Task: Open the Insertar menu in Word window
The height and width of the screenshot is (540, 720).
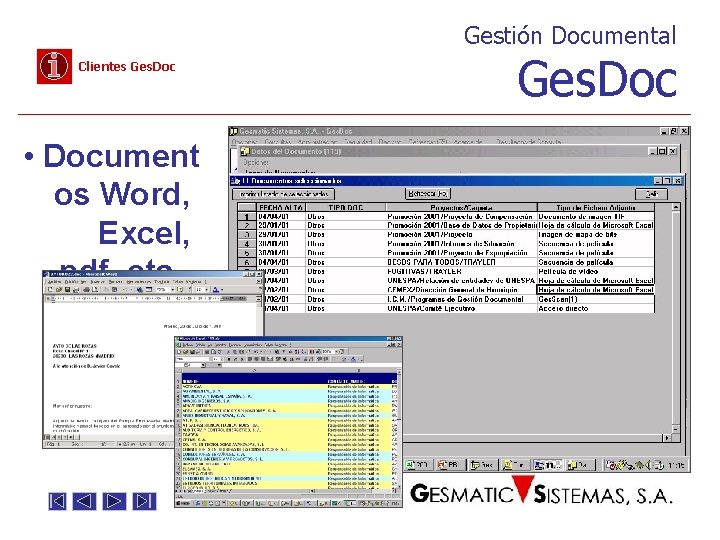Action: pyautogui.click(x=97, y=281)
